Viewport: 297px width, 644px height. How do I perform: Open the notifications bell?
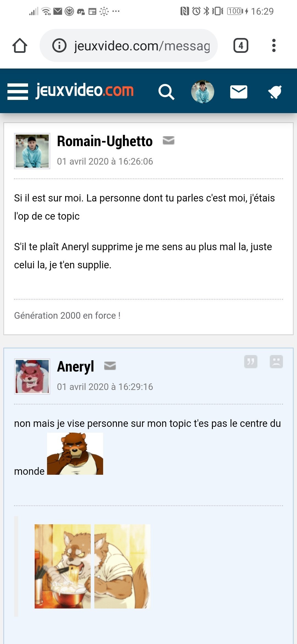coord(275,92)
